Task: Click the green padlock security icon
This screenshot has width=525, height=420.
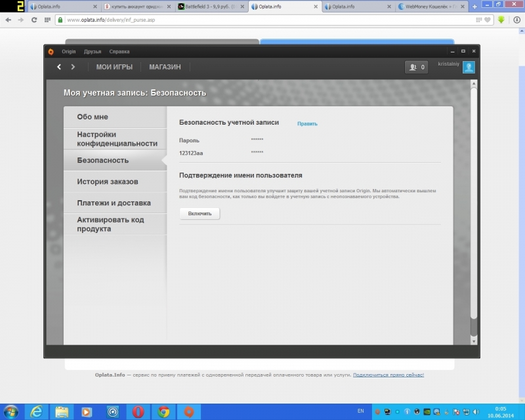Action: tap(60, 20)
